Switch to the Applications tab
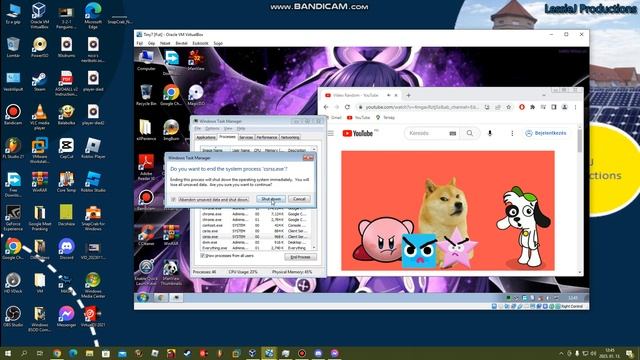Image resolution: width=640 pixels, height=360 pixels. 206,138
